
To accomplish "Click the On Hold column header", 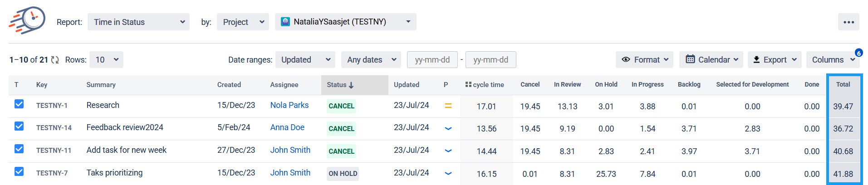I will [606, 84].
